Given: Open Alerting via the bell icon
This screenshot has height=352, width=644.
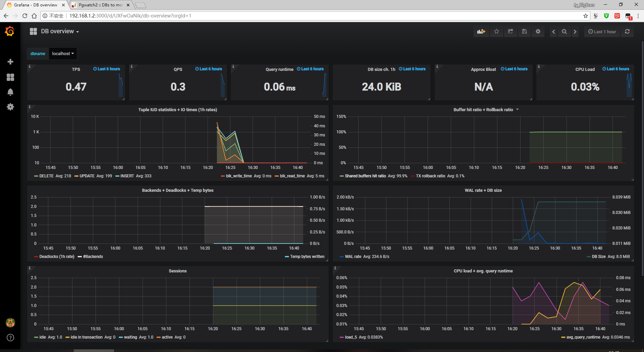Looking at the screenshot, I should 10,92.
